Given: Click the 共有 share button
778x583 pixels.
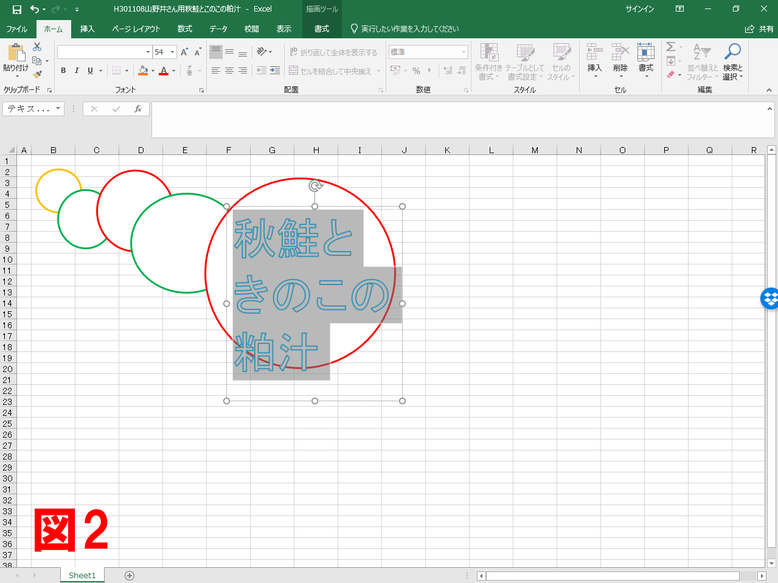Looking at the screenshot, I should [x=760, y=29].
